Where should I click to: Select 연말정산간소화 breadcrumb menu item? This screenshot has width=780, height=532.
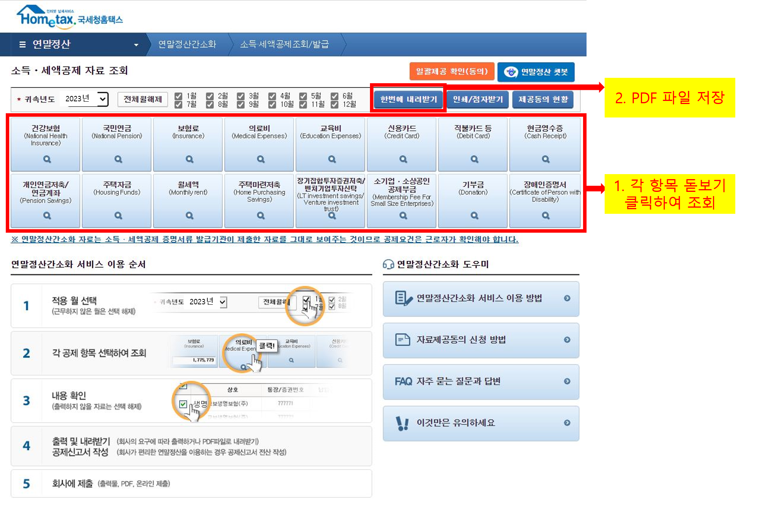pos(187,45)
